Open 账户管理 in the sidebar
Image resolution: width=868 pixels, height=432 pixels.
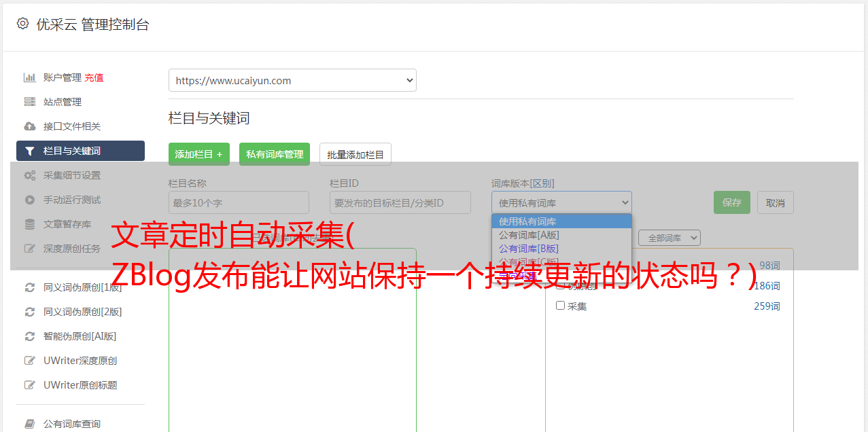pyautogui.click(x=63, y=77)
